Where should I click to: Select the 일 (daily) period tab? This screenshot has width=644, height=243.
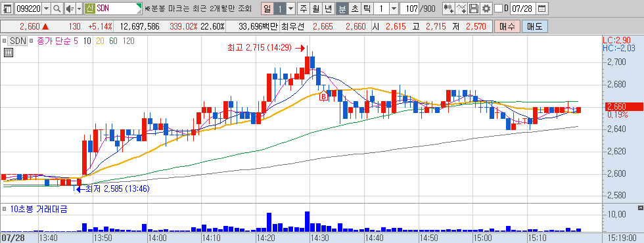pos(267,8)
